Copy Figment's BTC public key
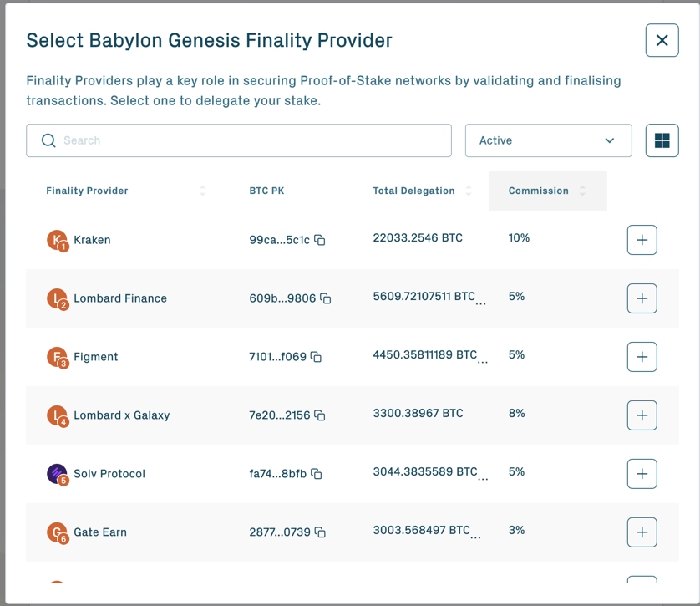This screenshot has width=700, height=606. point(316,357)
